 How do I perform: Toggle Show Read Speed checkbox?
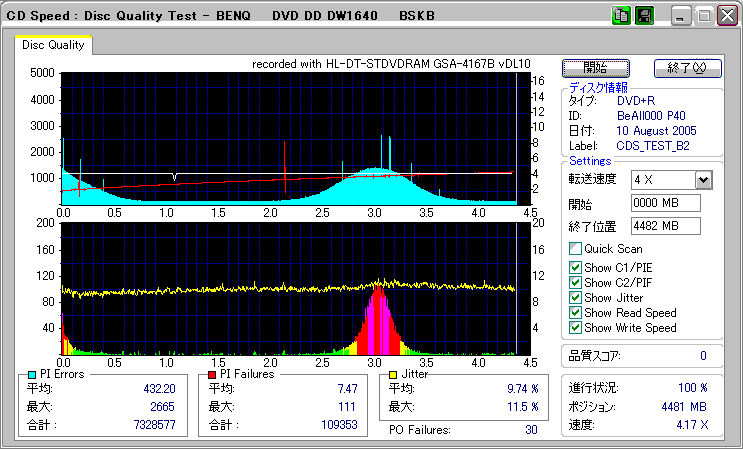tap(575, 312)
